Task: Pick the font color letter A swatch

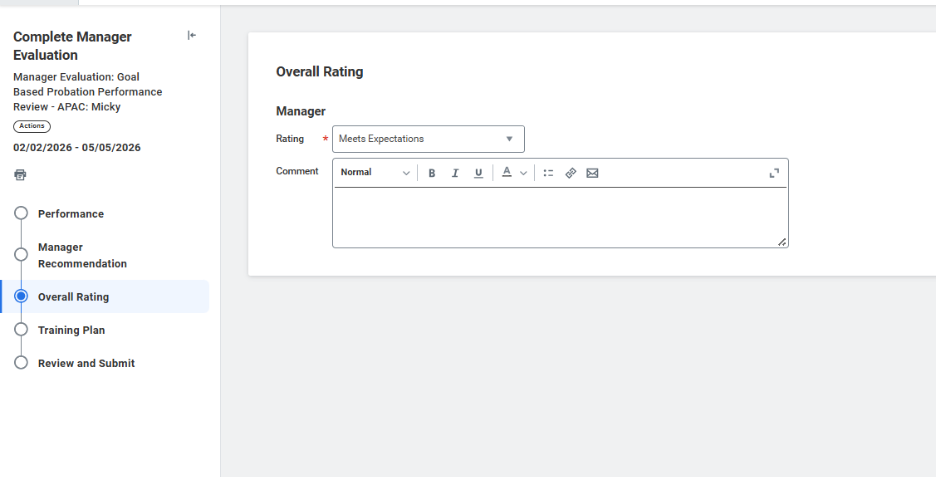Action: pos(506,172)
